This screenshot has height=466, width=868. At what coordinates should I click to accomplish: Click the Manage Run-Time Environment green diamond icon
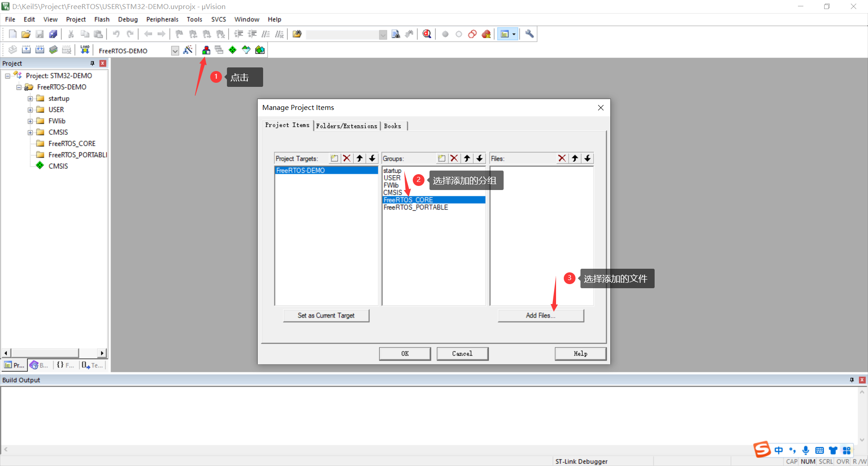[x=232, y=50]
